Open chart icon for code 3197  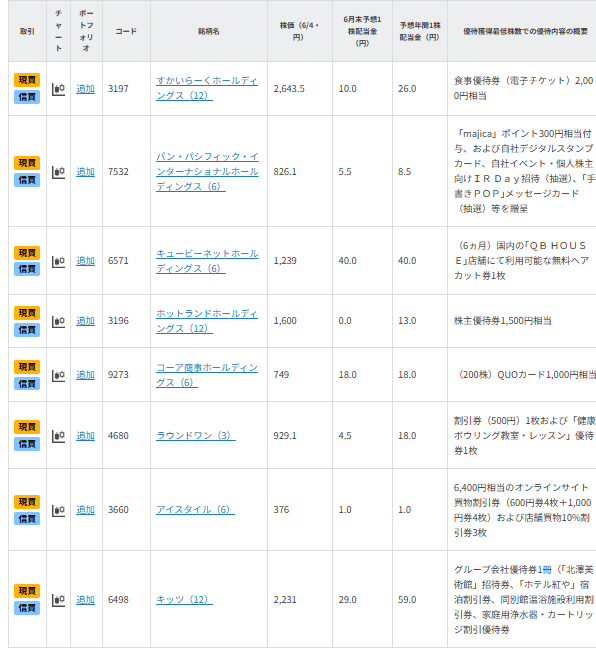[58, 89]
